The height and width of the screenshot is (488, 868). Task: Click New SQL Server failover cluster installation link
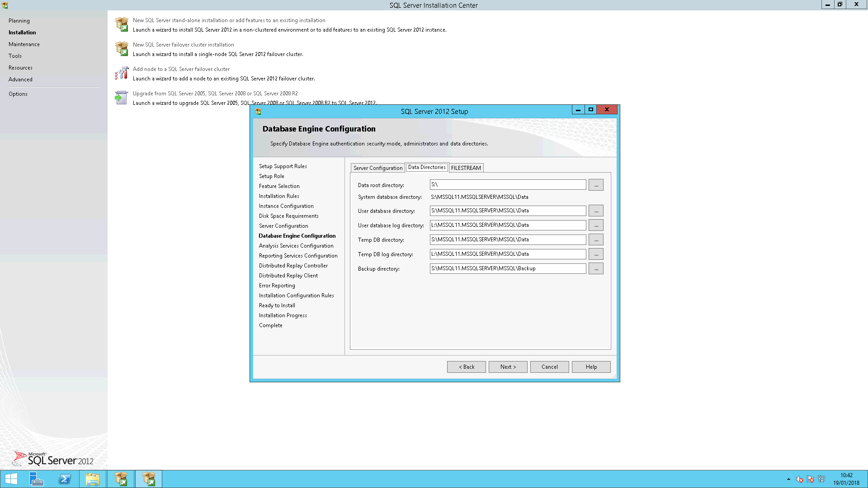click(x=183, y=45)
